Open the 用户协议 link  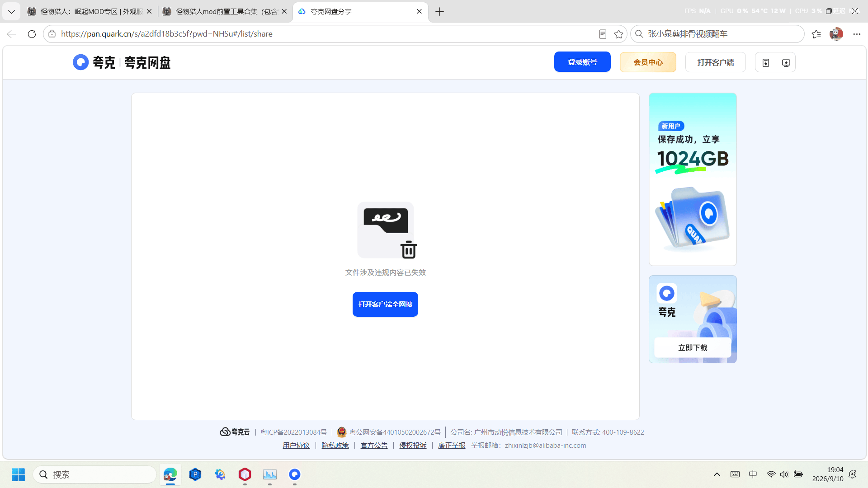[296, 446]
